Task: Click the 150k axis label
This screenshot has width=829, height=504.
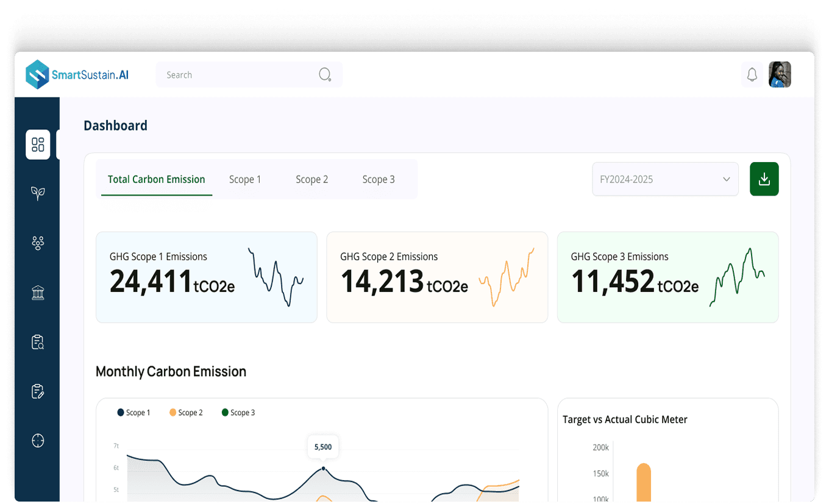Action: (x=600, y=474)
